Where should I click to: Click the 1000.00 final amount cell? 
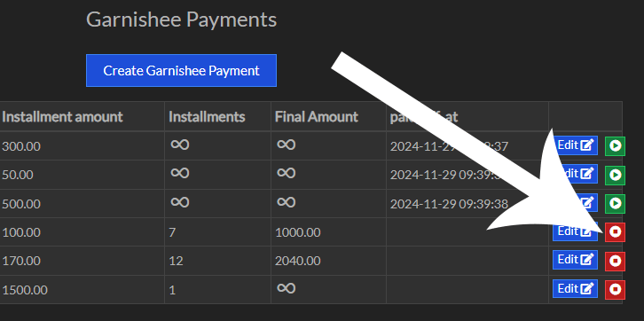pyautogui.click(x=298, y=232)
